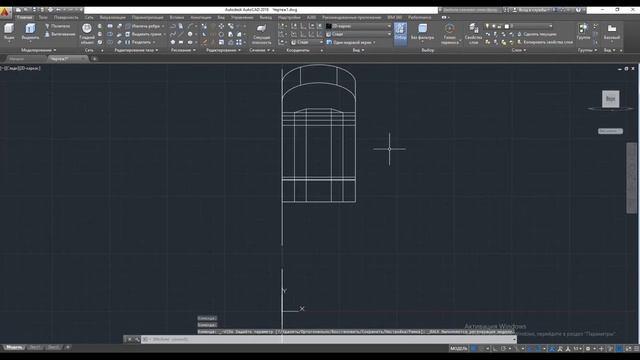Click in the command line input field

point(328,339)
